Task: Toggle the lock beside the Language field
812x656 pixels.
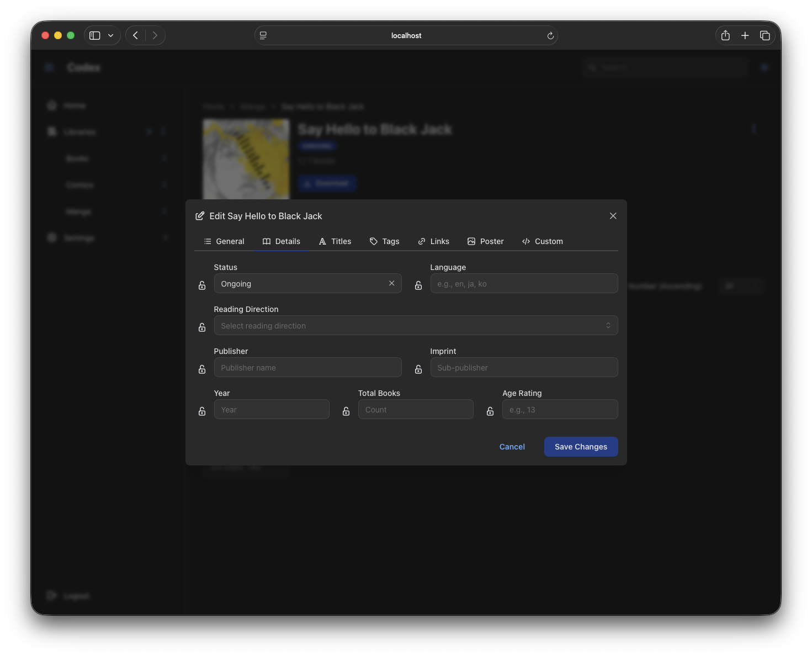Action: [x=418, y=285]
